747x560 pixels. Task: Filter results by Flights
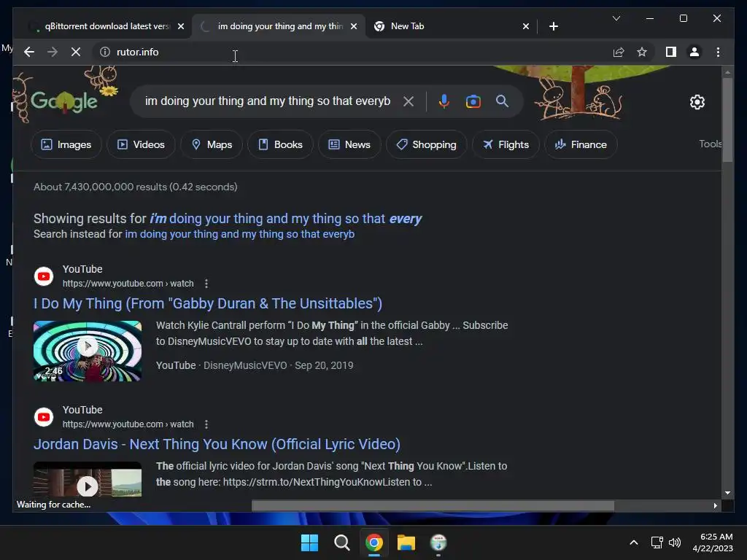tap(506, 144)
